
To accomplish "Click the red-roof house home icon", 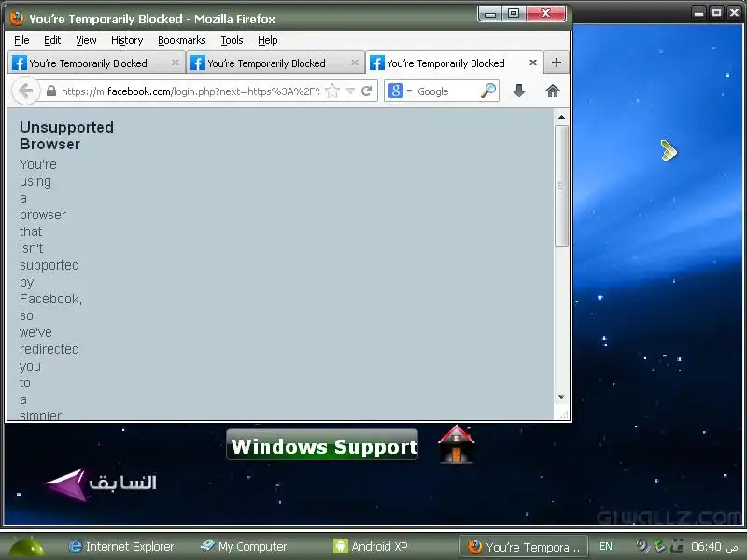I will (x=457, y=444).
